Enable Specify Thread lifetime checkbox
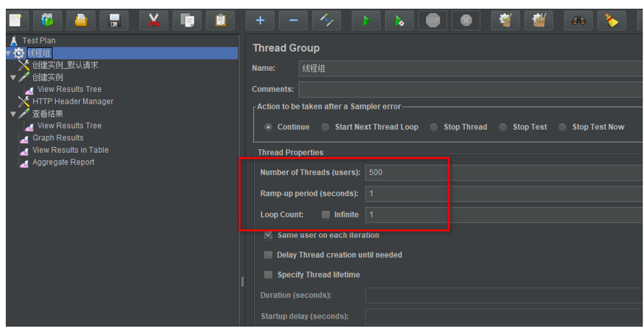 (x=268, y=275)
